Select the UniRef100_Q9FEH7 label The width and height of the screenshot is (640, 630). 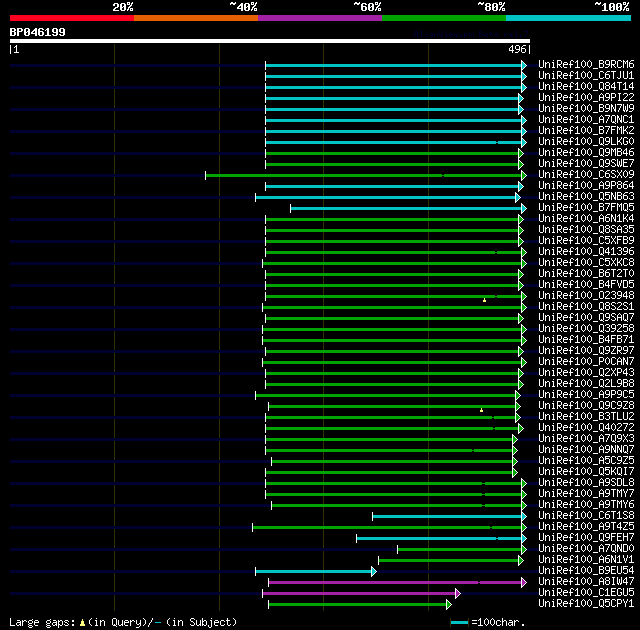pos(586,538)
